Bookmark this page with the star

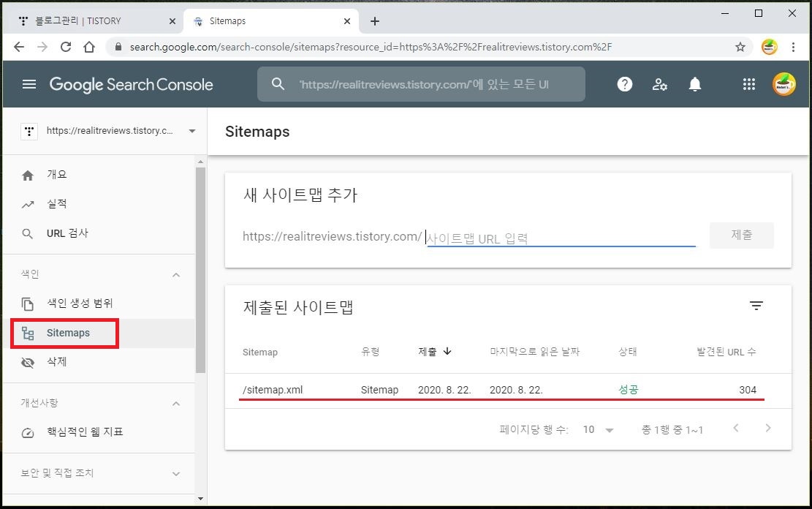(x=740, y=47)
